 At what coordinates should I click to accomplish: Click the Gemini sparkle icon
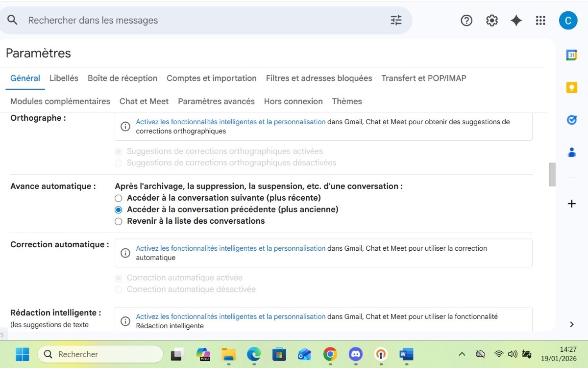point(516,20)
